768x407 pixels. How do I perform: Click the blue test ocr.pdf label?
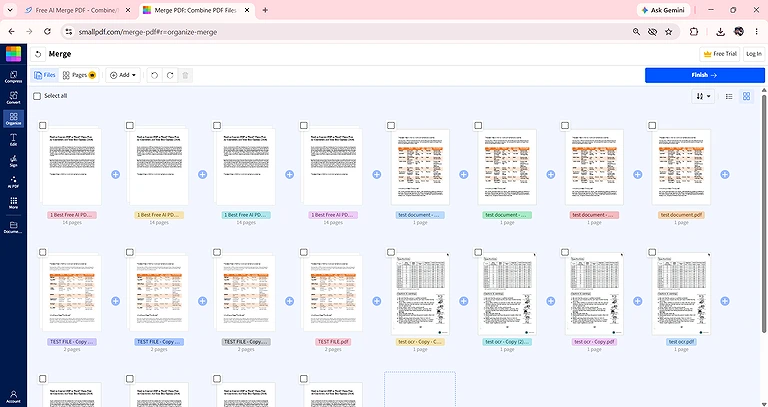[x=681, y=342]
